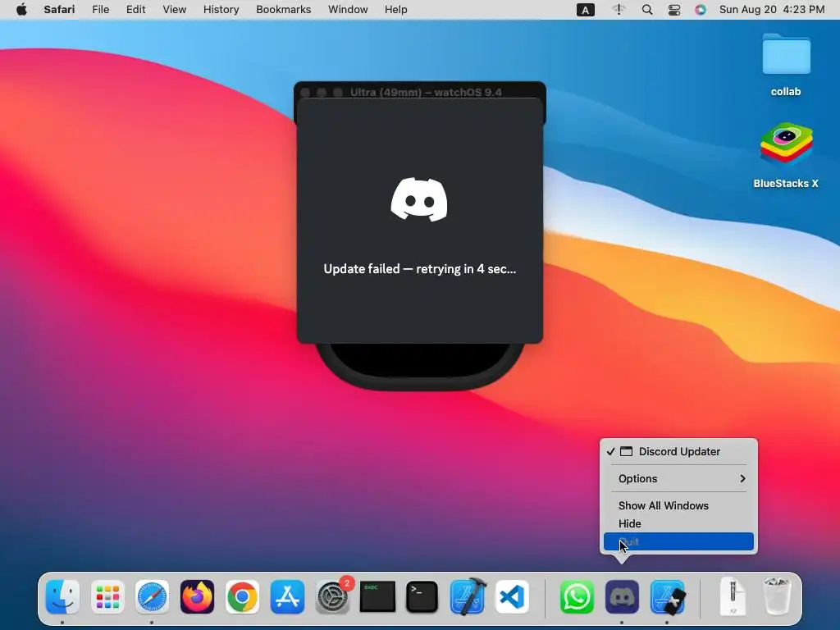Expand the Options submenu
This screenshot has width=840, height=630.
[678, 478]
